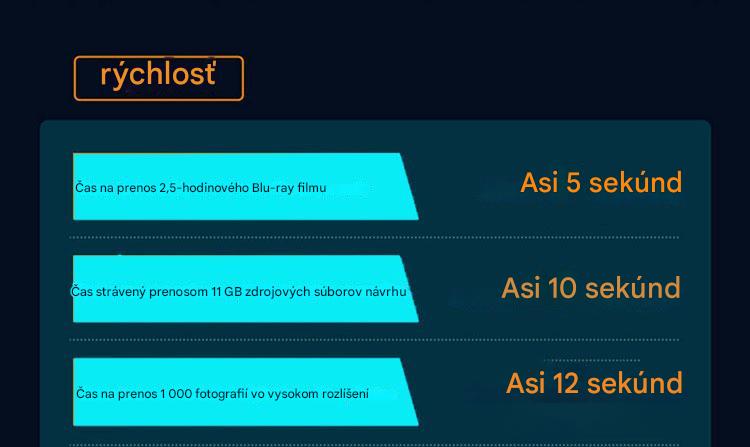
Task: Click the "Asi 10 sekúnd" result text
Action: pos(591,288)
